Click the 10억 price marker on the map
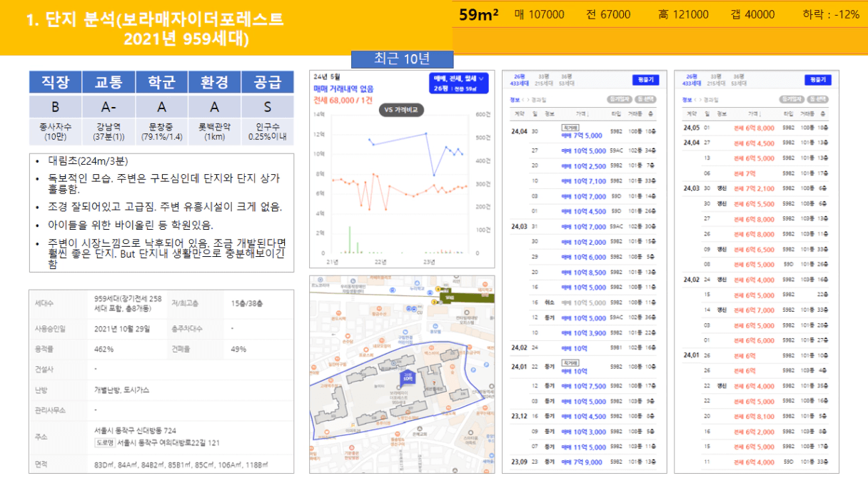 point(408,378)
